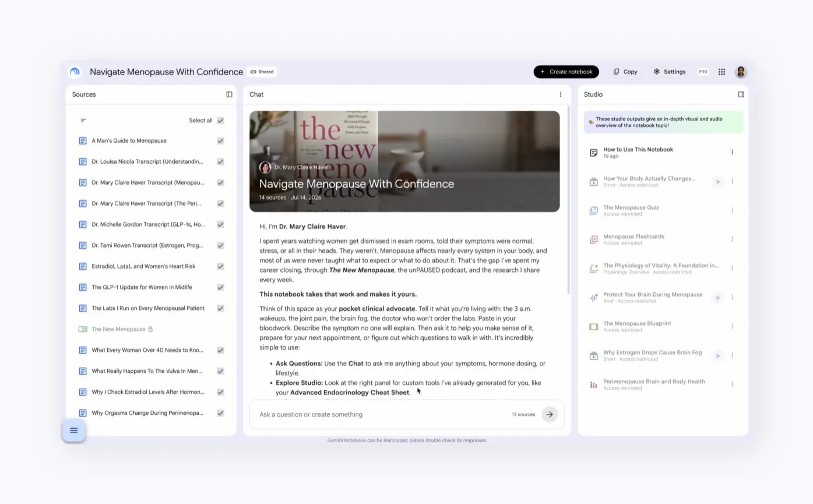The image size is (813, 504).
Task: Click the flashcards icon for Menopause Flashcards
Action: (x=593, y=239)
